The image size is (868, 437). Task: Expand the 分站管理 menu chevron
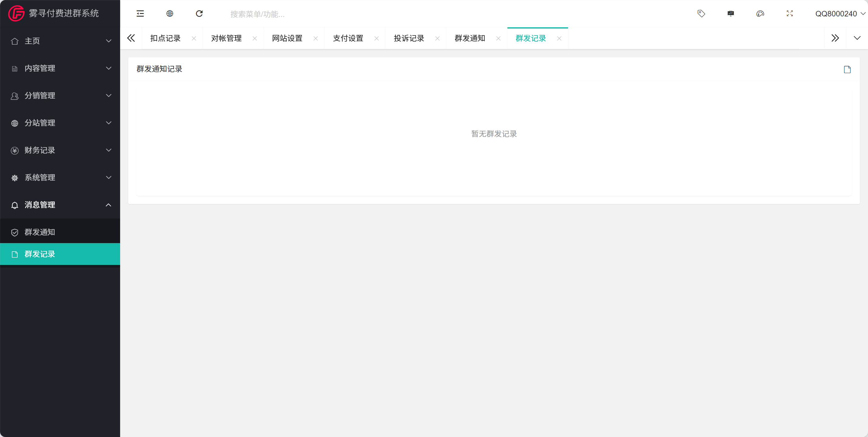click(x=109, y=123)
